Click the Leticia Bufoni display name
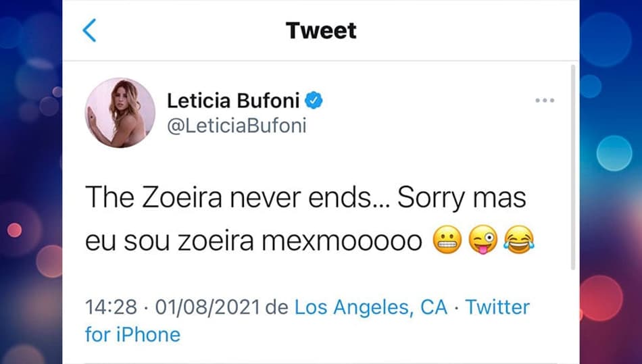The image size is (642, 364). point(233,101)
